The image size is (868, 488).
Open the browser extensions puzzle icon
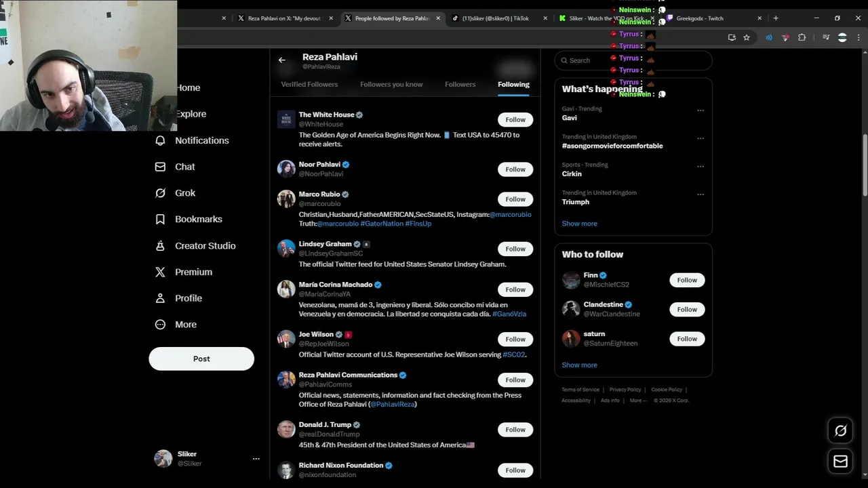802,38
